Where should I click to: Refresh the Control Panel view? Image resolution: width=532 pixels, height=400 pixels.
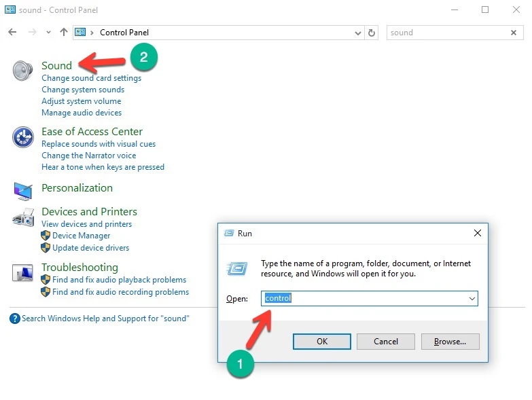372,33
